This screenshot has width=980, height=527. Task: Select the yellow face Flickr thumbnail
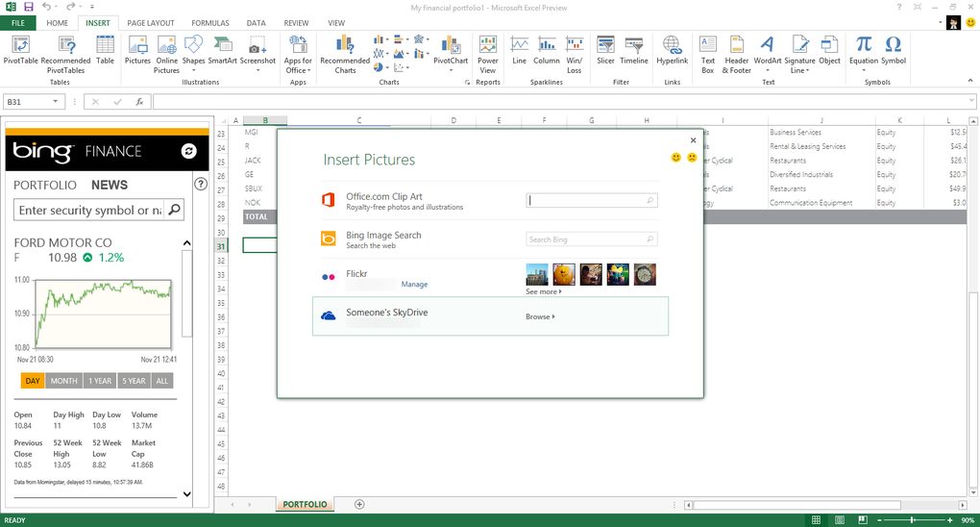tap(564, 274)
